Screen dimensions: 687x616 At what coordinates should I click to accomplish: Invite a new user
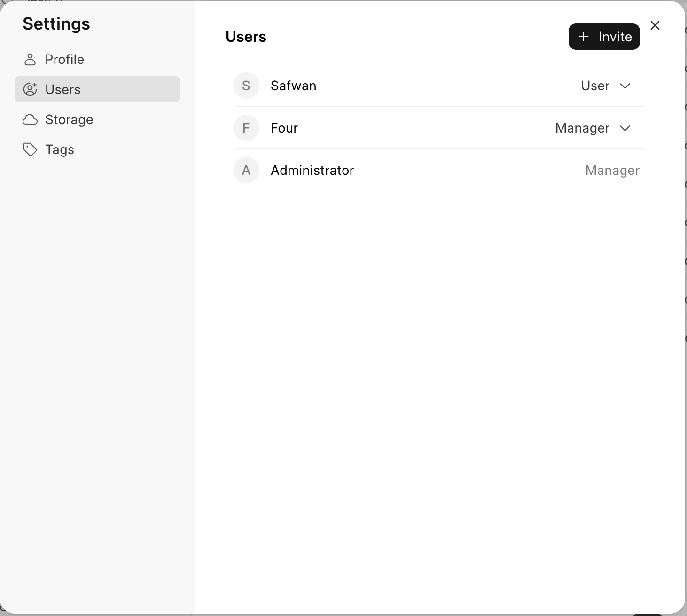604,37
